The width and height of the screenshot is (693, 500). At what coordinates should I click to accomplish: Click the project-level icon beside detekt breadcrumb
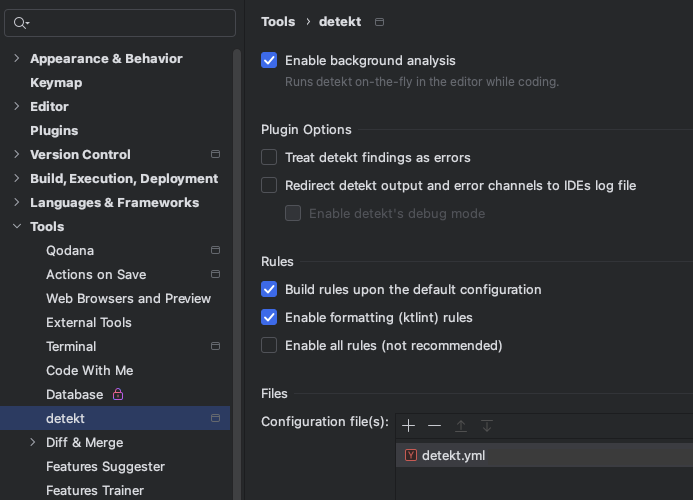coord(379,22)
